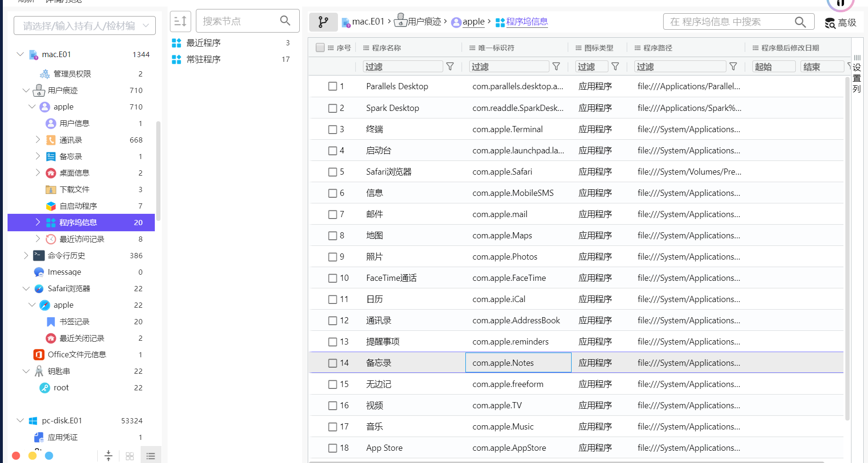The image size is (868, 463).
Task: Sort by the 唯一标识符 column header
Action: point(496,48)
